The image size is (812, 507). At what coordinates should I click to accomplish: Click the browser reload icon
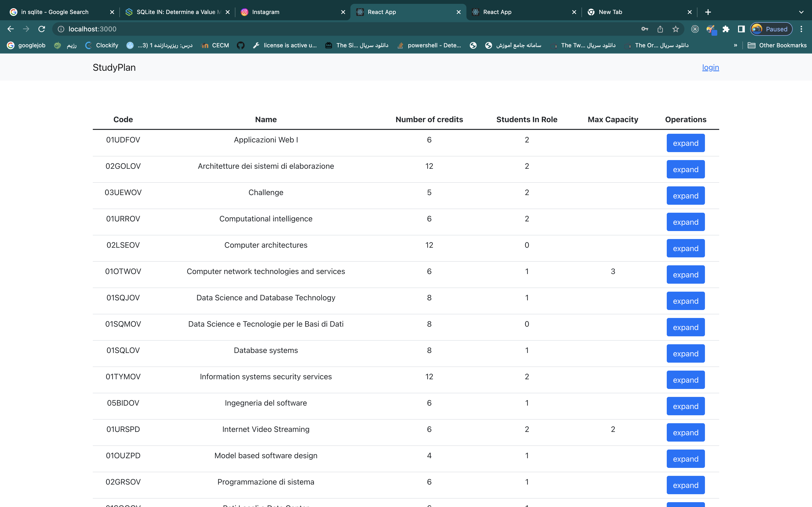tap(42, 29)
